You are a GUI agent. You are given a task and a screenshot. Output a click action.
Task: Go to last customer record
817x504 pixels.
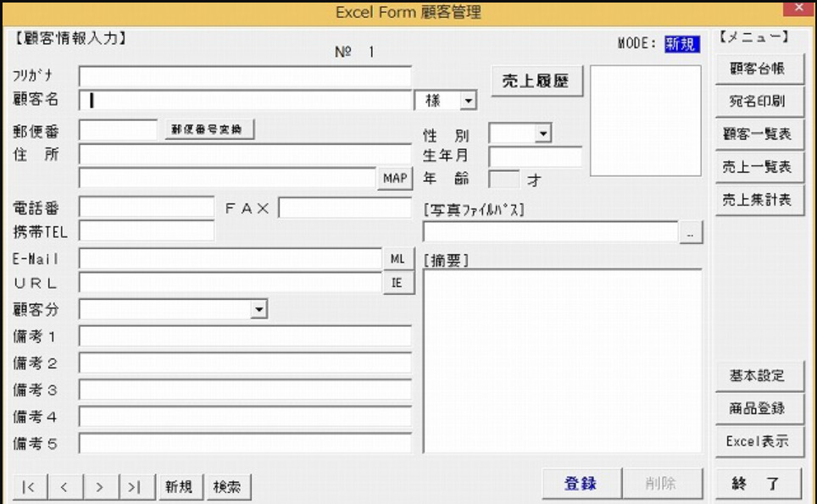136,487
